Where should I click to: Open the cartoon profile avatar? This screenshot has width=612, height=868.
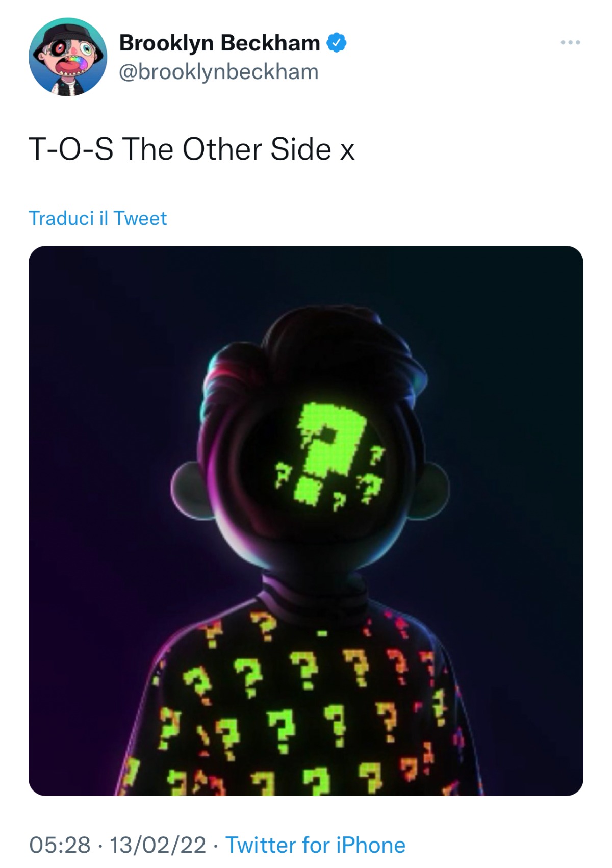tap(68, 57)
